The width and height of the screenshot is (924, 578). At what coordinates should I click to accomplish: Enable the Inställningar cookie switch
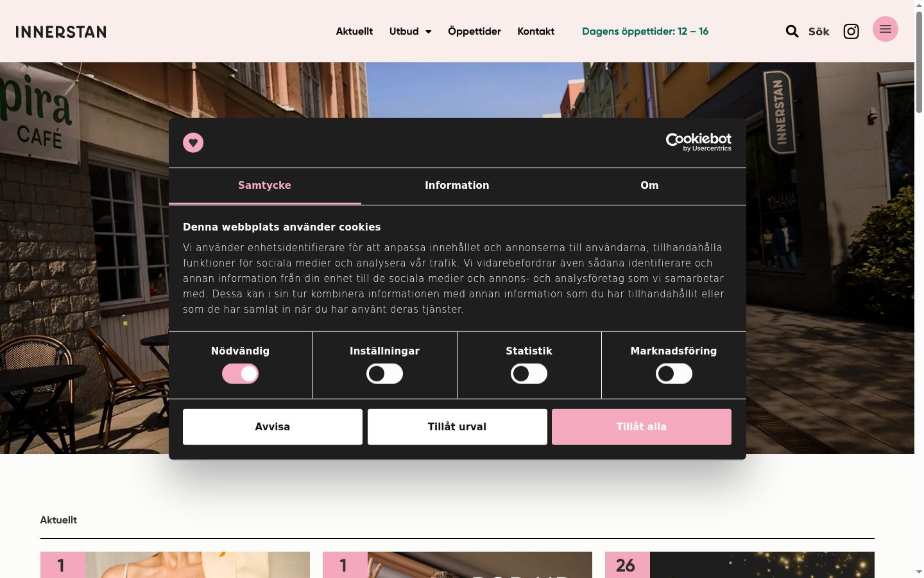click(x=384, y=374)
